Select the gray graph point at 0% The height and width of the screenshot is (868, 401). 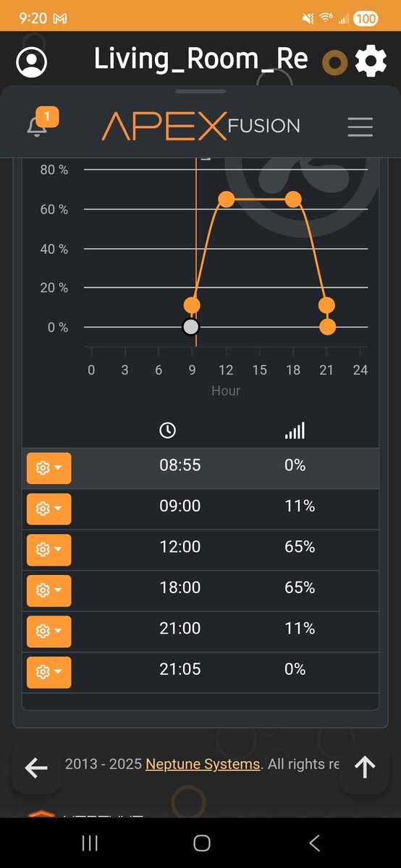(190, 327)
